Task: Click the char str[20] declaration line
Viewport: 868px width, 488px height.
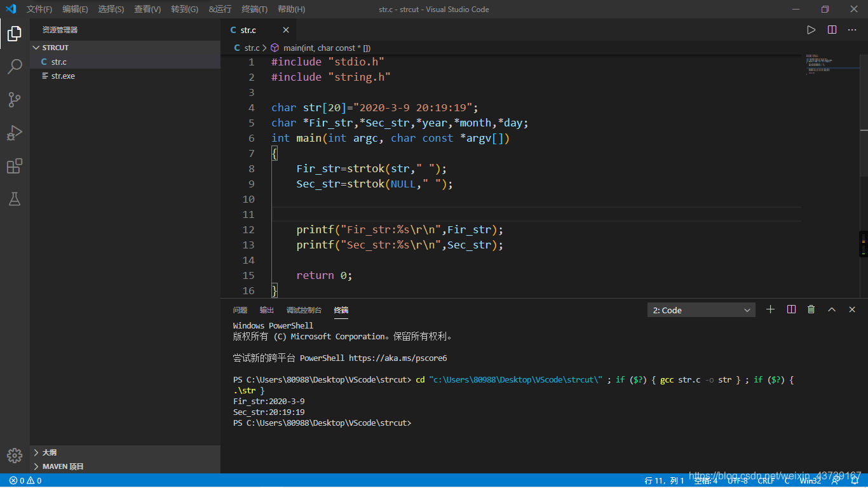Action: pyautogui.click(x=375, y=107)
